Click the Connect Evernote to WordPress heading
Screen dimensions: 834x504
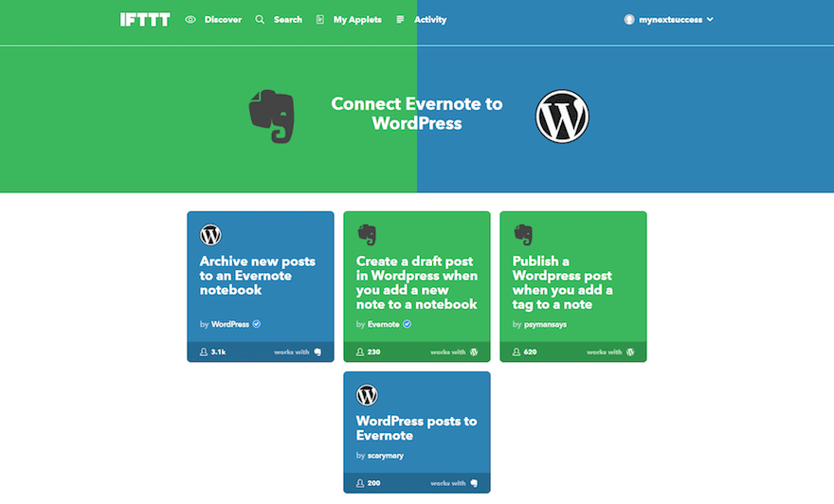point(416,114)
